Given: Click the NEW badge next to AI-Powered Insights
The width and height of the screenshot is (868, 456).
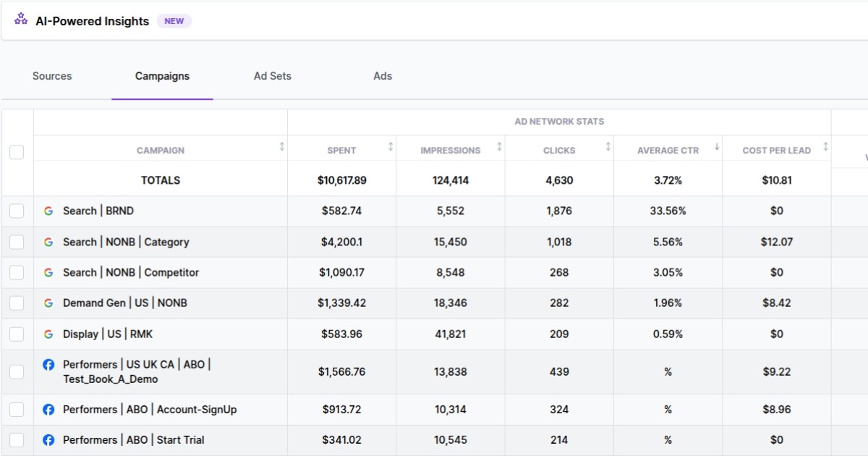Looking at the screenshot, I should tap(174, 21).
